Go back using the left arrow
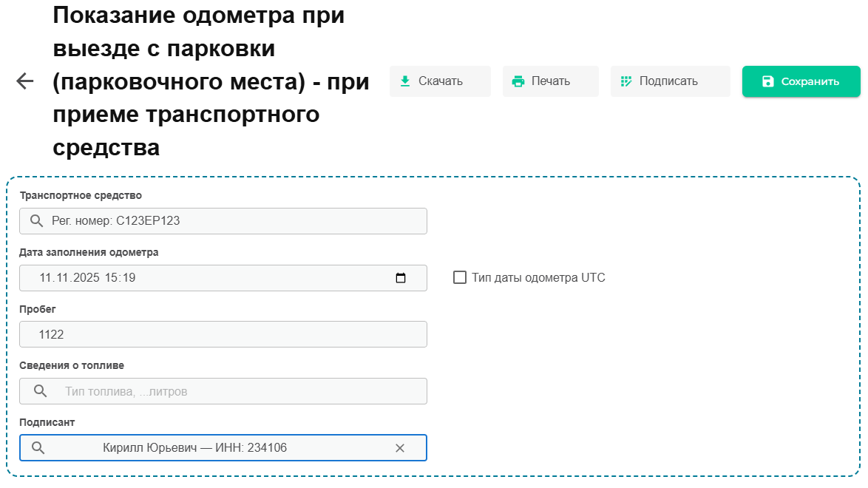The width and height of the screenshot is (868, 488). click(x=25, y=81)
